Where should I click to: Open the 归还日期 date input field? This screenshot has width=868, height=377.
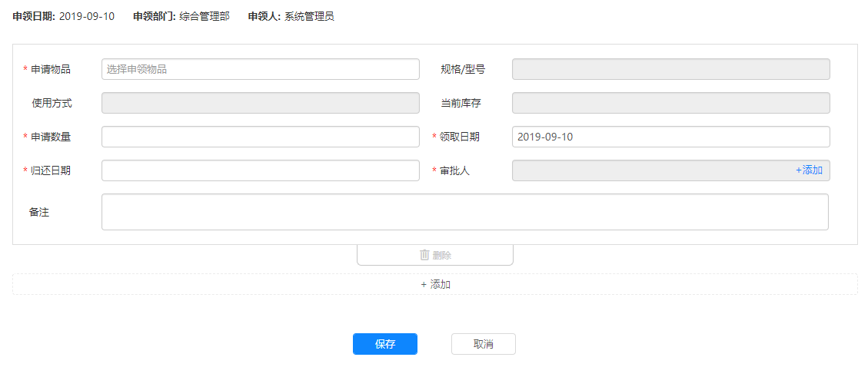pos(260,170)
